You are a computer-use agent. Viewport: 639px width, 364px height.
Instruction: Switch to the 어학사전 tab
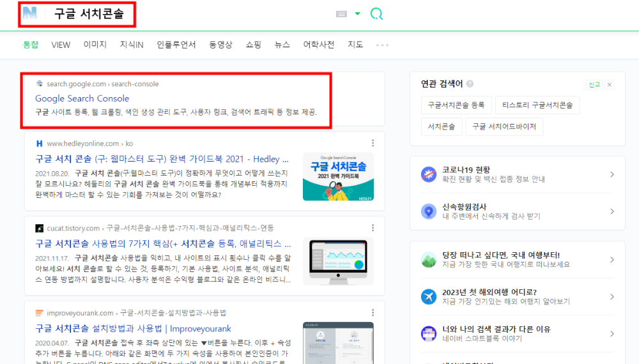(319, 45)
